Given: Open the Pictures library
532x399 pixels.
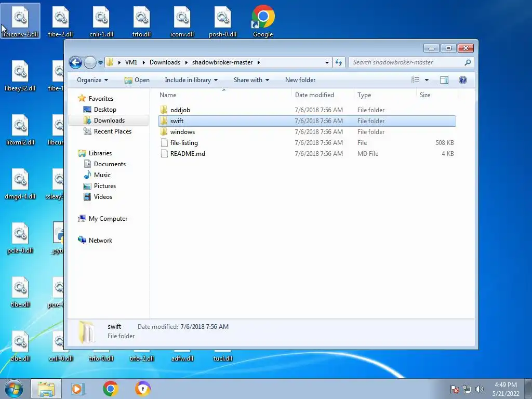Looking at the screenshot, I should click(x=105, y=185).
